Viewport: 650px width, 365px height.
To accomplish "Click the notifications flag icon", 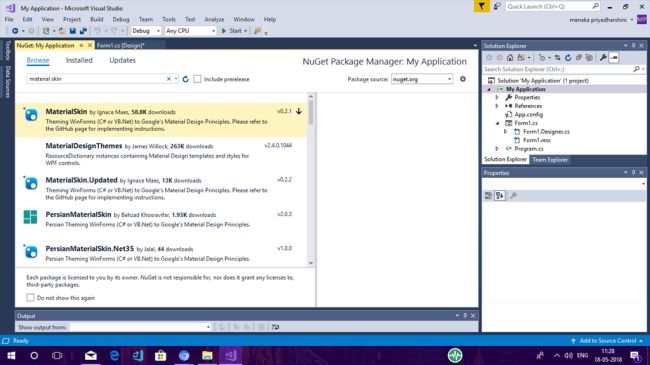I will tap(482, 6).
